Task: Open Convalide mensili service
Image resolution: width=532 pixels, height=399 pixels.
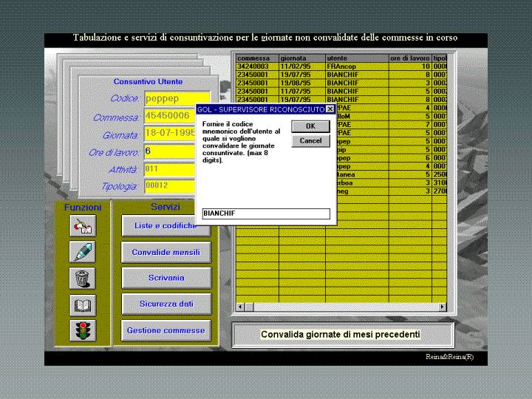Action: click(x=166, y=252)
